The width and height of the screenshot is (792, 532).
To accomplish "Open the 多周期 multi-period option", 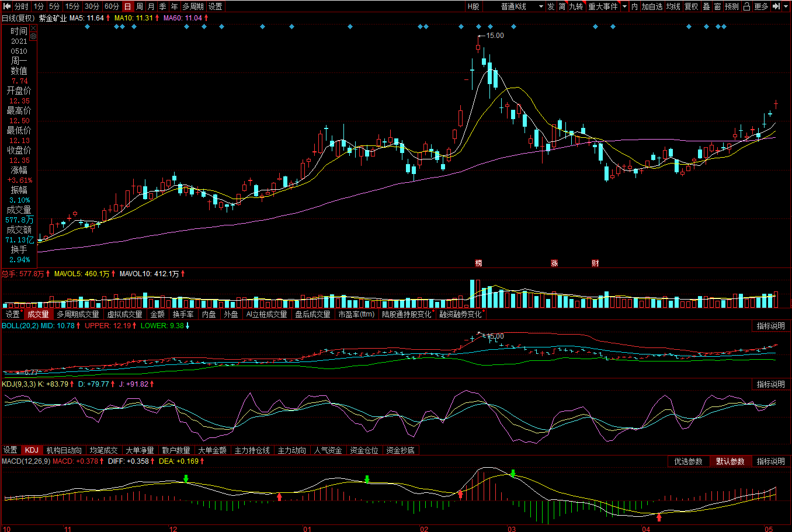I will point(193,6).
